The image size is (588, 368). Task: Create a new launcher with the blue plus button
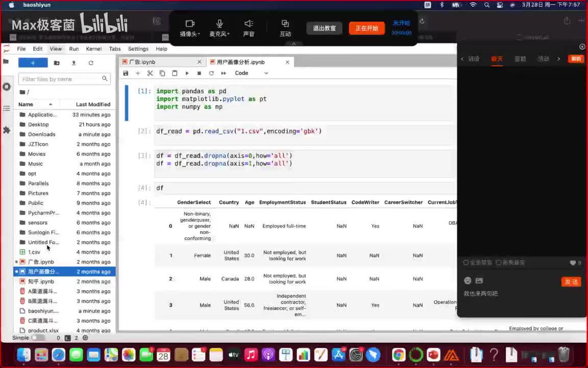pyautogui.click(x=33, y=63)
